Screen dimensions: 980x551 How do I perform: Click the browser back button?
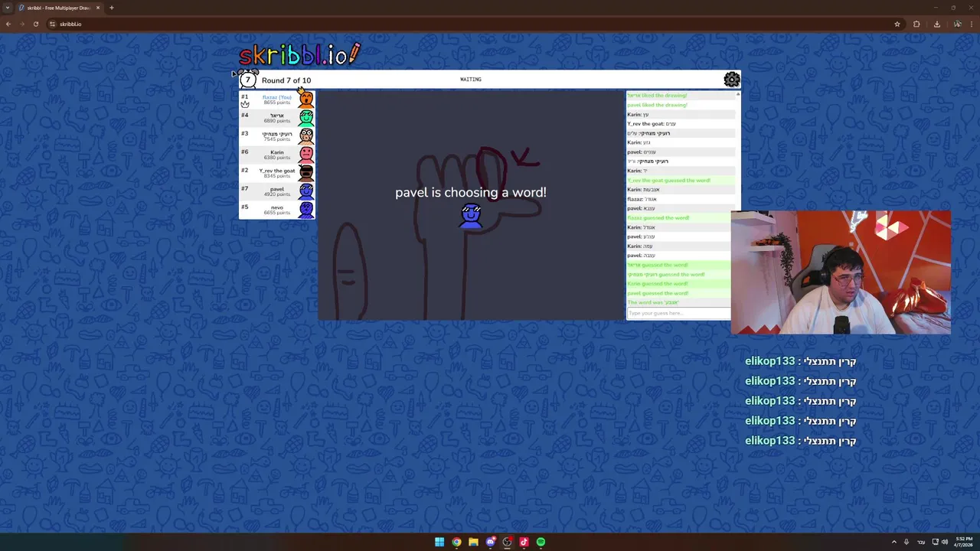[8, 24]
